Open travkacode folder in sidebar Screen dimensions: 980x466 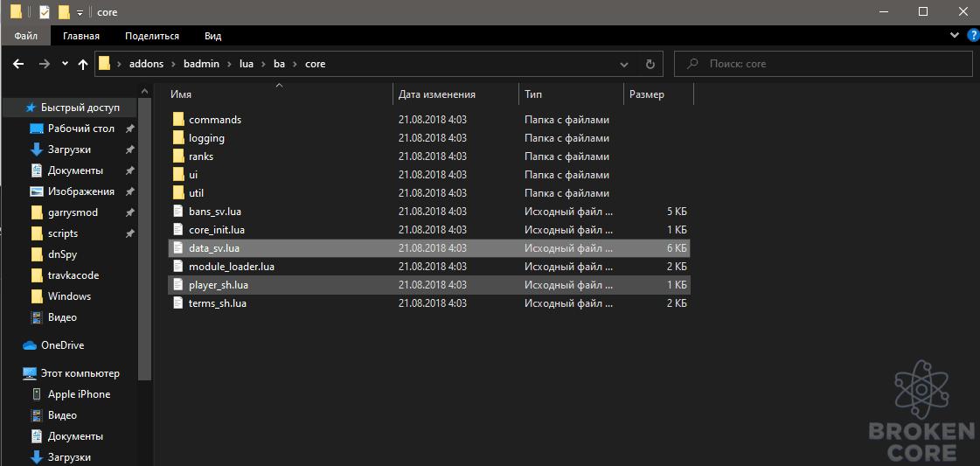coord(65,275)
